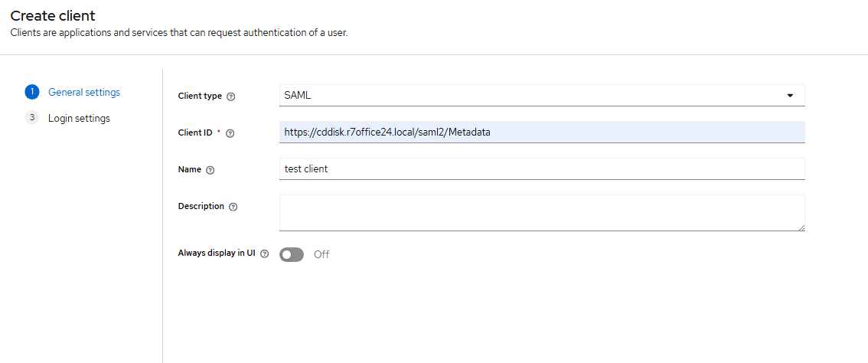Click the Always display in UI label

[217, 253]
